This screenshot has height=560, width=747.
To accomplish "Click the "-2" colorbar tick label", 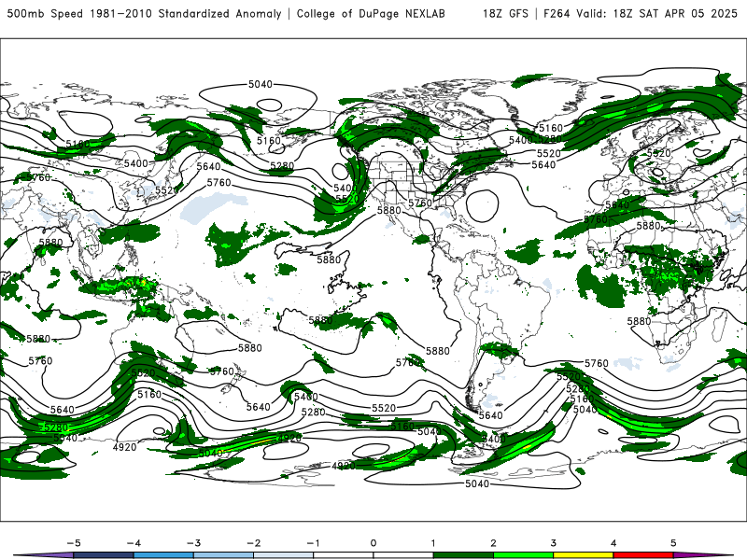I will point(253,543).
